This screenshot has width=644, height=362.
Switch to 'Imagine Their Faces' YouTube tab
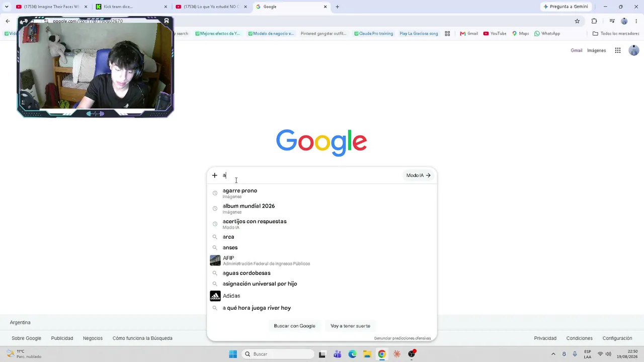pos(52,7)
